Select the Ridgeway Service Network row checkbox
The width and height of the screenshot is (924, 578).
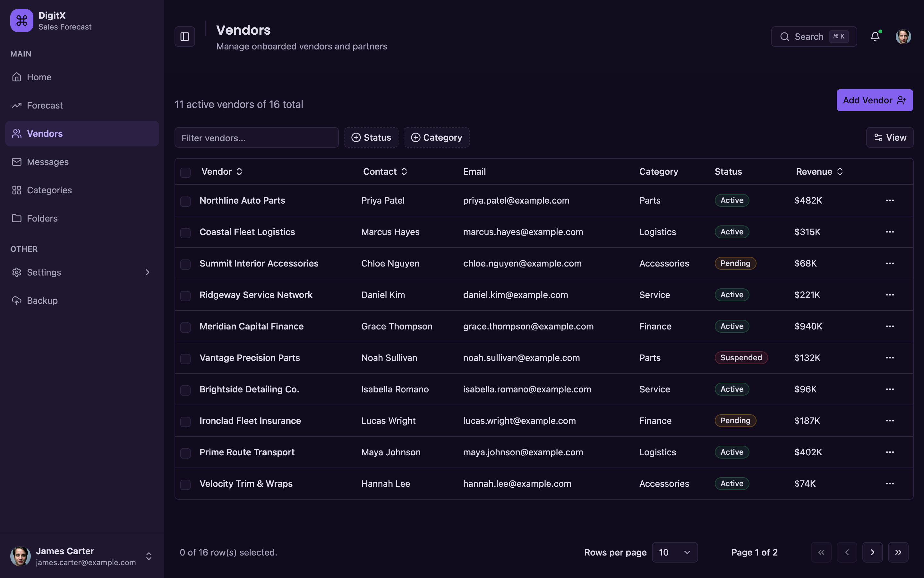185,296
